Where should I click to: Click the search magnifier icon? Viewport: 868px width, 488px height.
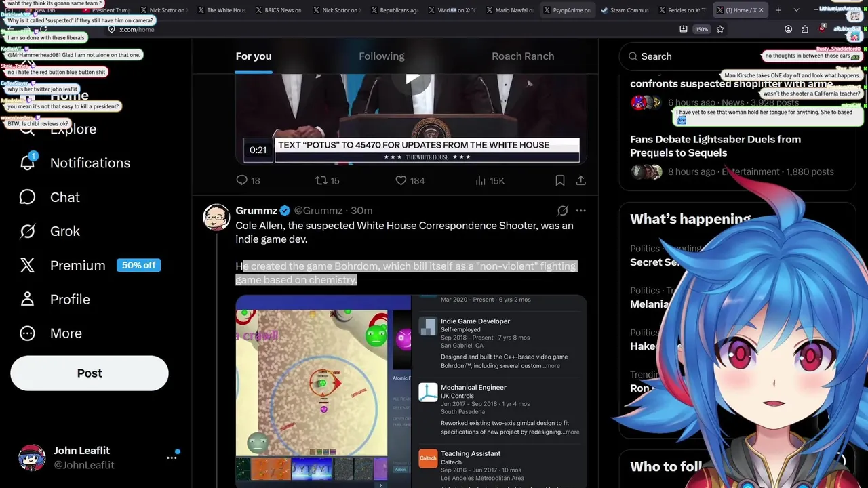633,56
